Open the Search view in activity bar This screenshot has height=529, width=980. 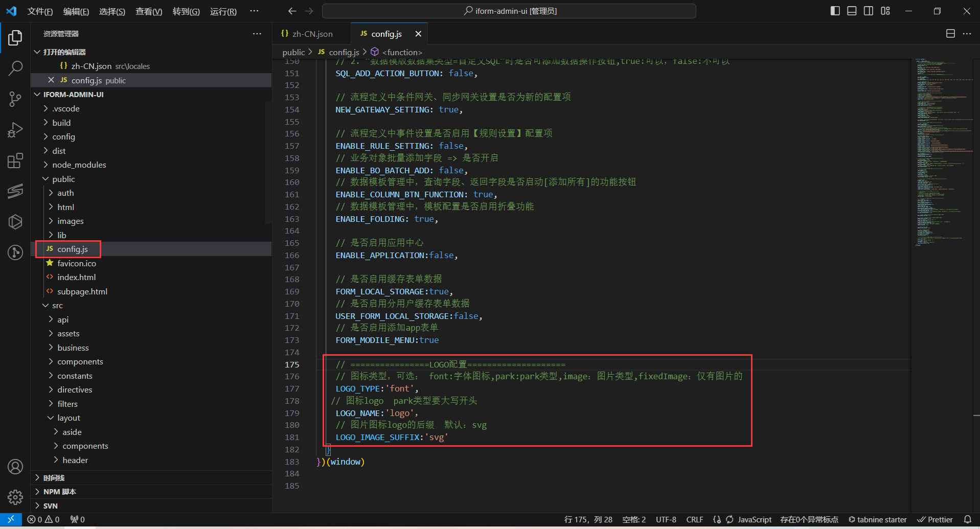[15, 68]
